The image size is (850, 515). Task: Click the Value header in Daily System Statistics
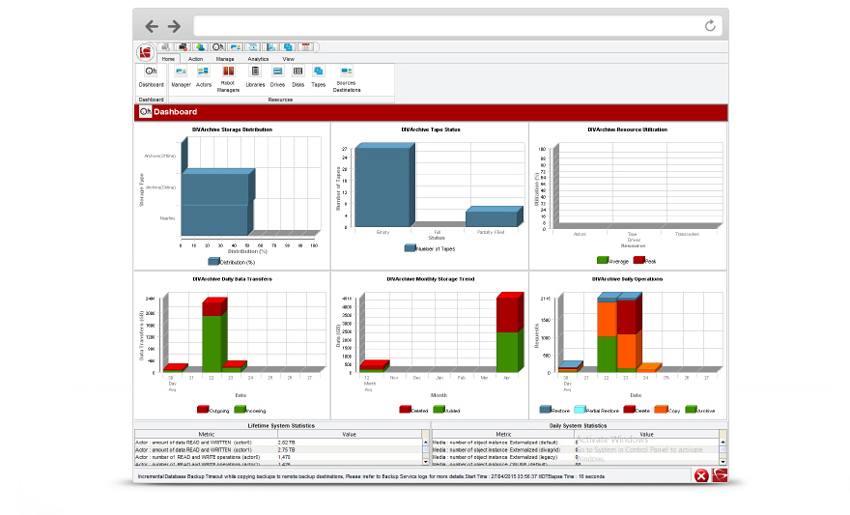click(646, 434)
